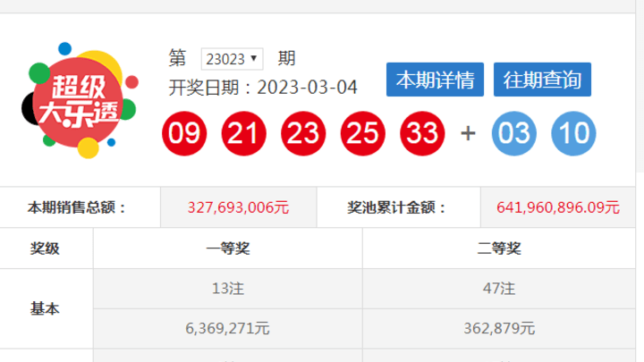Viewport: 644px width, 362px height.
Task: Select red ball number 33
Action: pos(422,133)
